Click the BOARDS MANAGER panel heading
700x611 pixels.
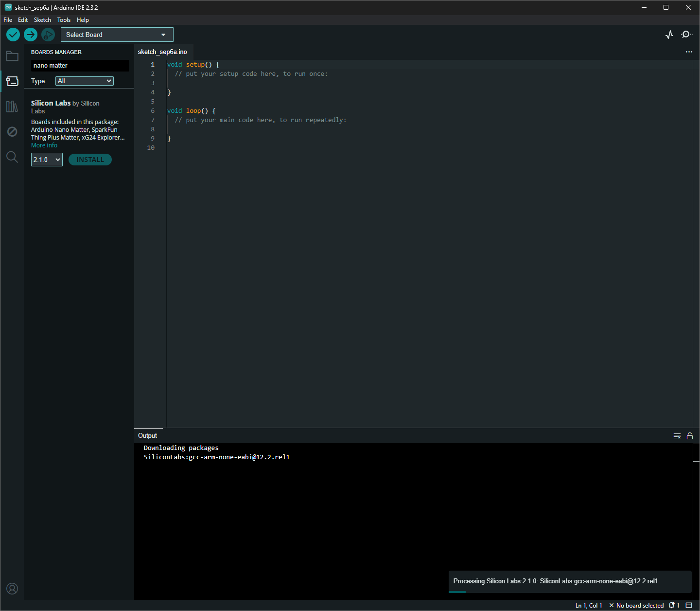(56, 52)
